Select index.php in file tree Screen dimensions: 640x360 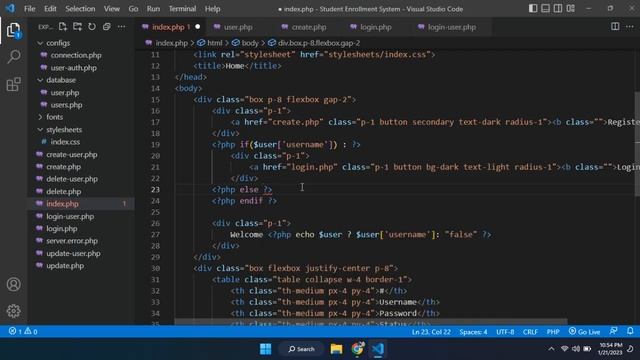(81, 204)
